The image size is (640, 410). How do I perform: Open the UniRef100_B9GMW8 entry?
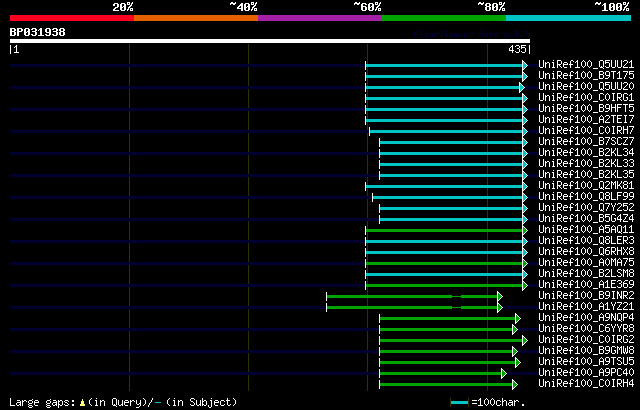(x=586, y=351)
